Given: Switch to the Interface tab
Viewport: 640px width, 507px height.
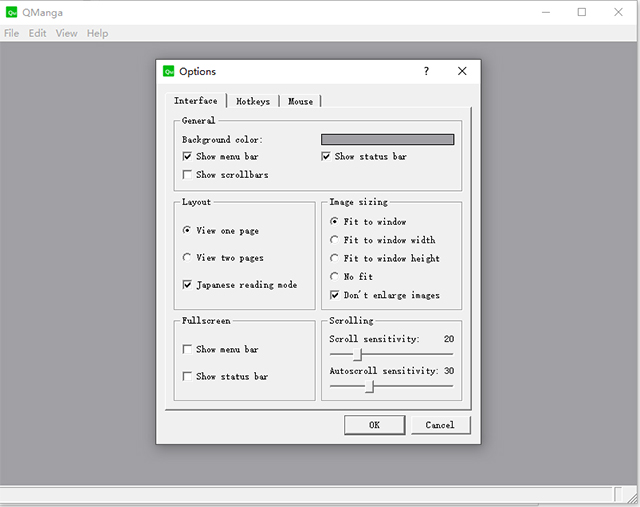Looking at the screenshot, I should click(x=196, y=100).
